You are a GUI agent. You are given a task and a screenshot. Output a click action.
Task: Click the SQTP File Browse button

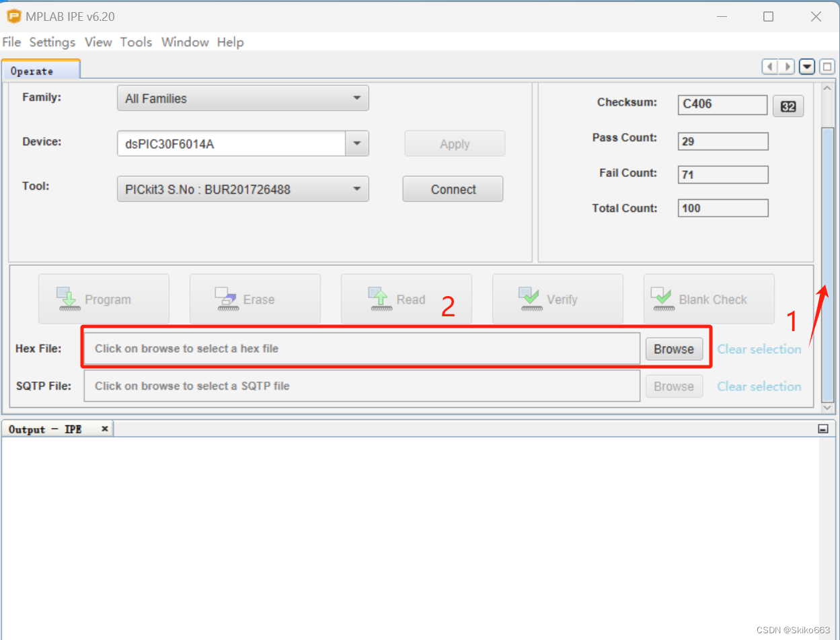click(x=674, y=386)
